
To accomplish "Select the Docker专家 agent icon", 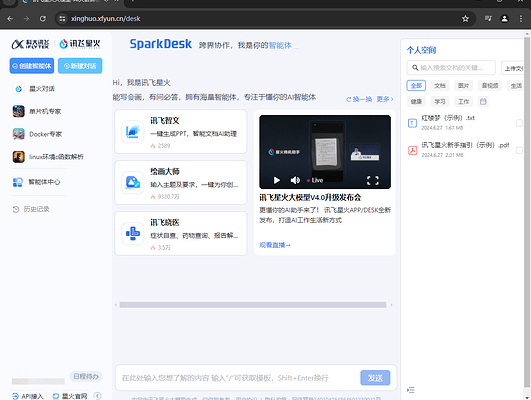I will [x=19, y=134].
